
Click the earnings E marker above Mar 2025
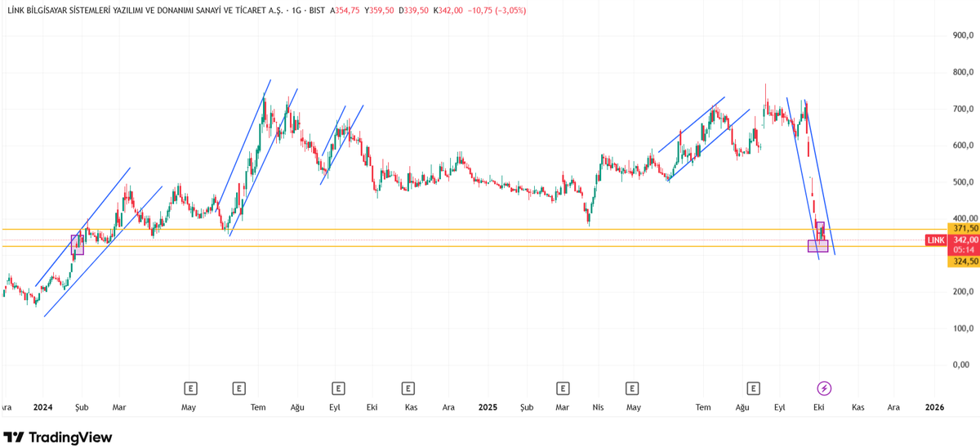(x=563, y=388)
